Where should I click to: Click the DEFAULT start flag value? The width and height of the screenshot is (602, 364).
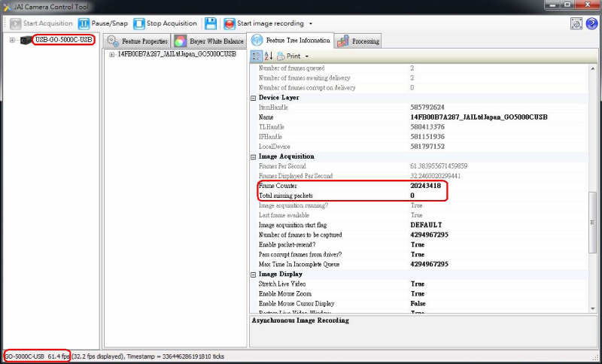pos(426,225)
